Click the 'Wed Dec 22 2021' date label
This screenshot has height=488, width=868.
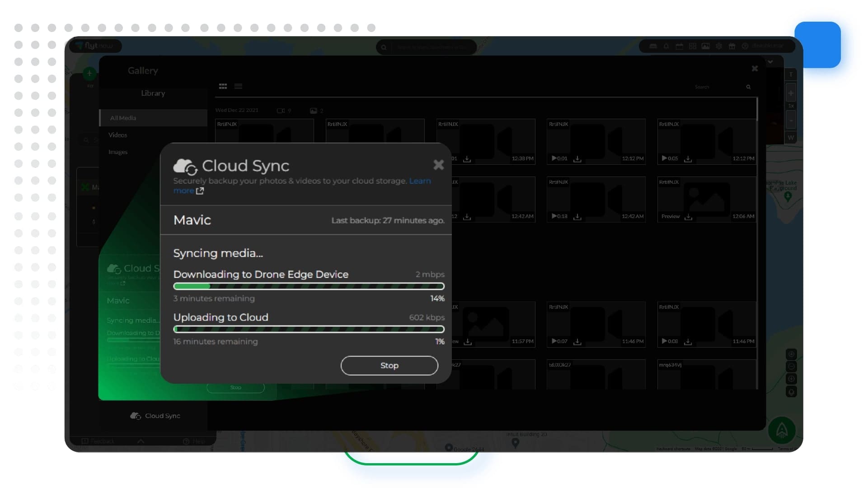click(237, 110)
